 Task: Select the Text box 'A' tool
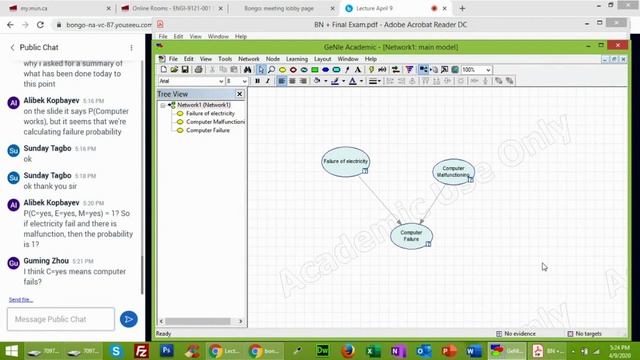click(358, 70)
